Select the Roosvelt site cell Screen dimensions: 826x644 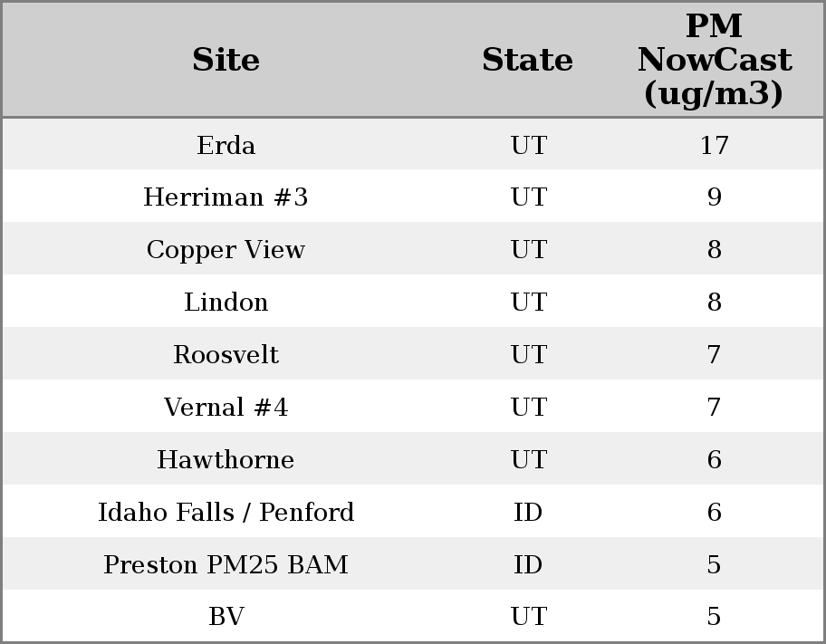(x=226, y=355)
